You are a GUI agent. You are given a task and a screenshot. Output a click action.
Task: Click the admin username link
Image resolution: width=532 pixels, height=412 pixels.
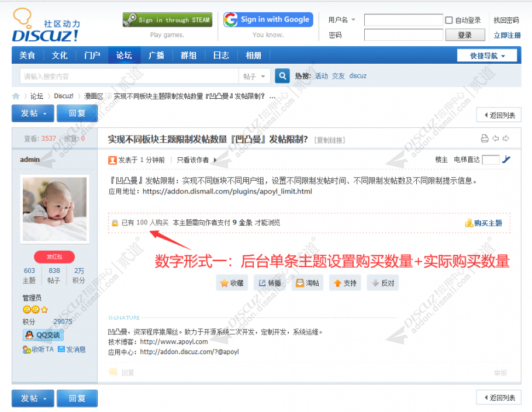30,160
